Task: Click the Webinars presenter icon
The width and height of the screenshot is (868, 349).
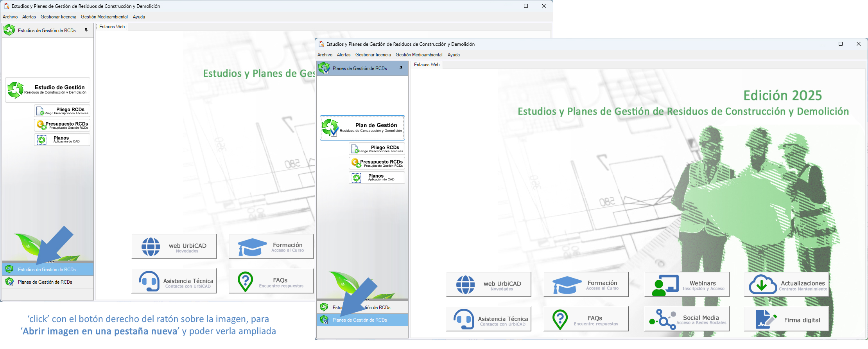Action: coord(665,285)
